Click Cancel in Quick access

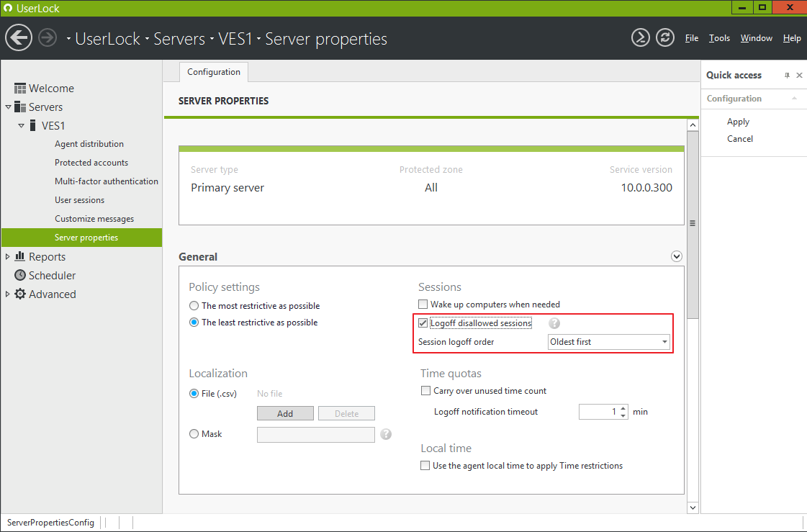pyautogui.click(x=739, y=139)
